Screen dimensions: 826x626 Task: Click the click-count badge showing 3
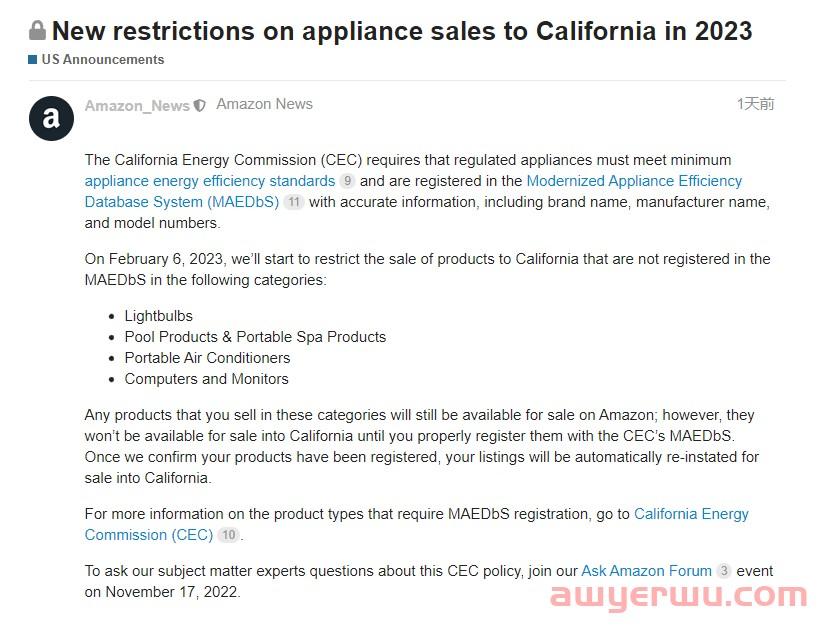[724, 571]
